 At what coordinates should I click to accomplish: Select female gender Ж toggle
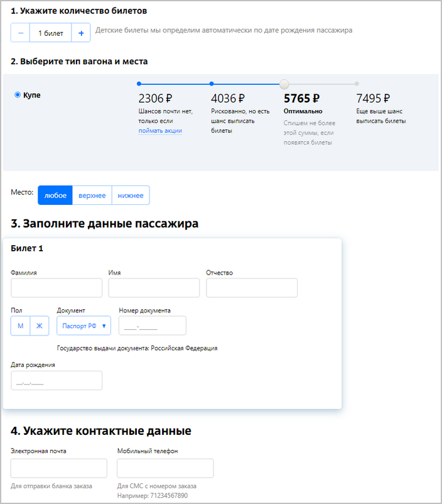[39, 326]
